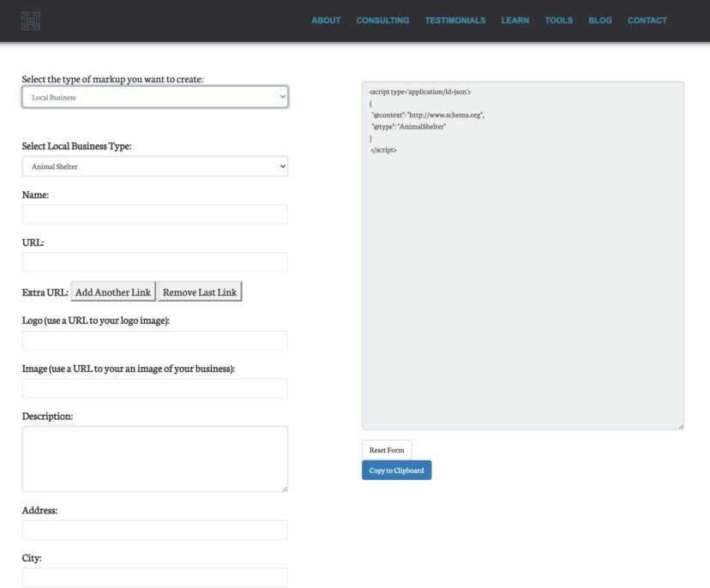Click the site logo icon in header

tap(31, 21)
